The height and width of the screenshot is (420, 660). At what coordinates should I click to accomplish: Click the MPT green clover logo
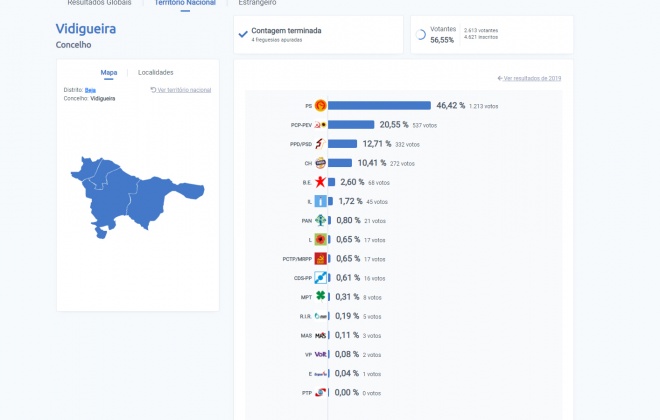(320, 296)
